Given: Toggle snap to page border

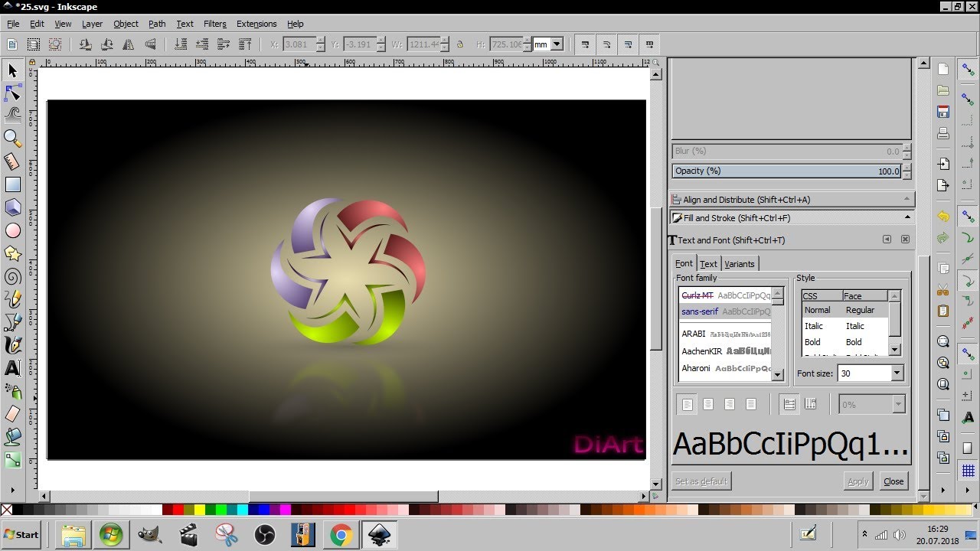Looking at the screenshot, I should tap(969, 448).
